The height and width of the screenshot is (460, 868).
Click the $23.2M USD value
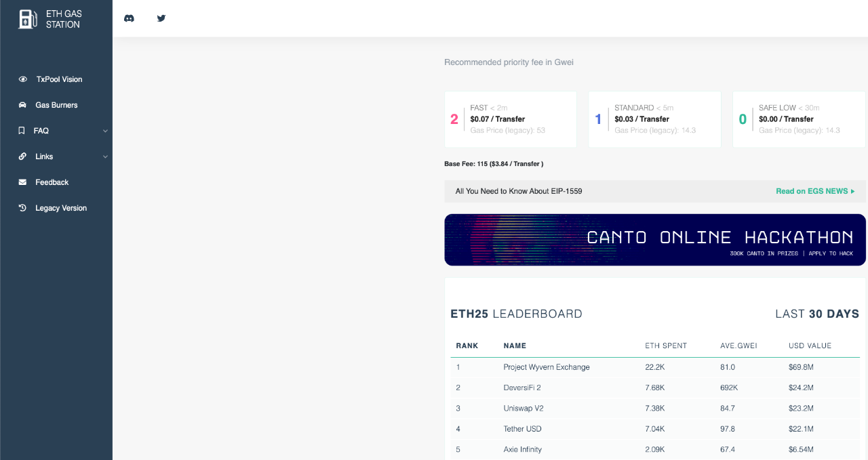click(x=801, y=409)
